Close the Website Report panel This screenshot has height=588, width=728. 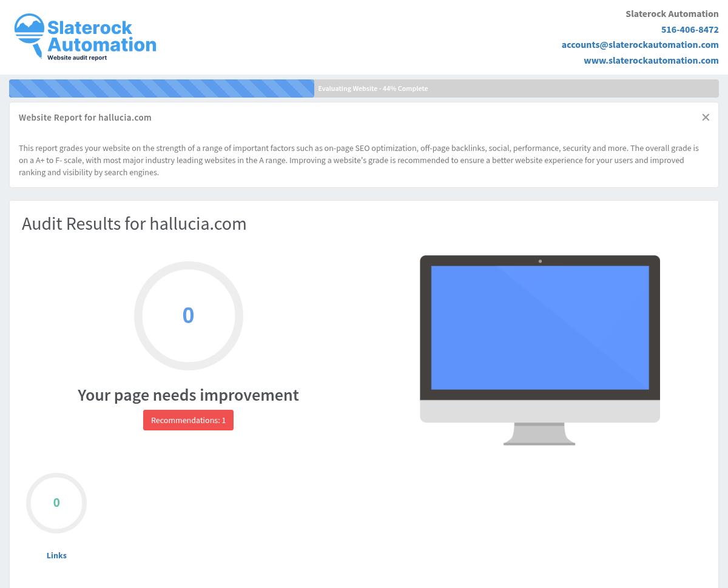pyautogui.click(x=706, y=118)
